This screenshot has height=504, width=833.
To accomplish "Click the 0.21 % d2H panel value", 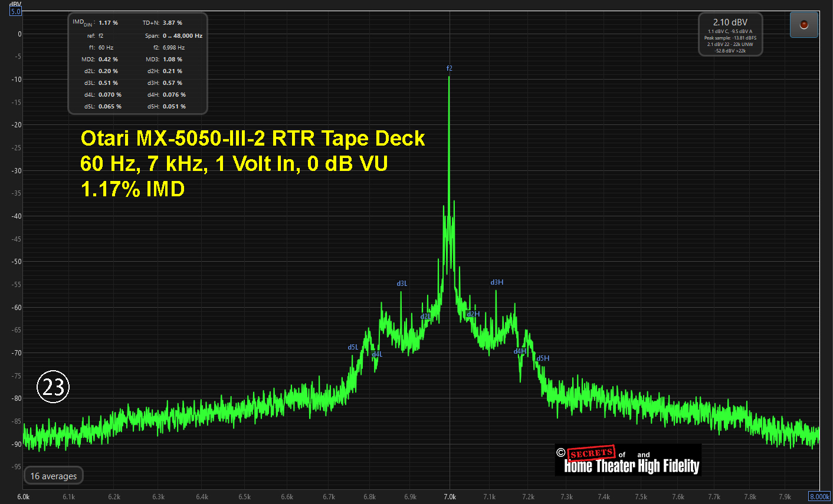I will tap(172, 71).
